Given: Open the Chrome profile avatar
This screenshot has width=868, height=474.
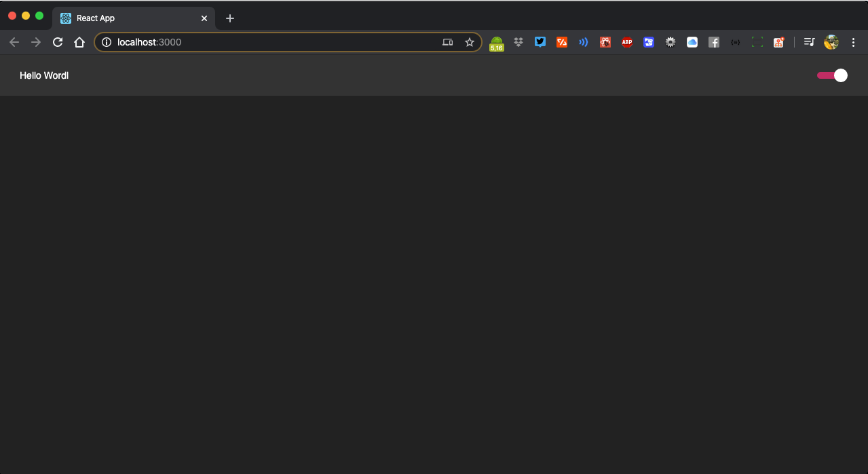Looking at the screenshot, I should (x=831, y=42).
